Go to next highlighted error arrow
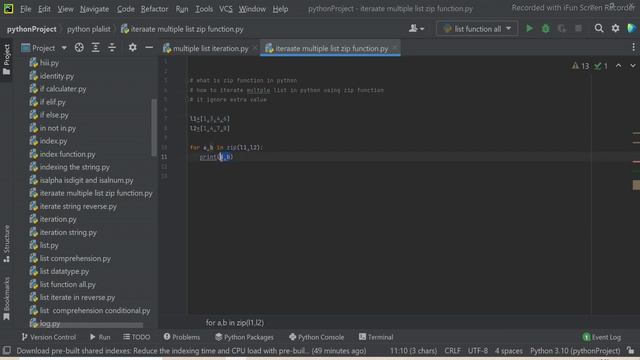Viewport: 640px width, 360px height. pyautogui.click(x=632, y=66)
